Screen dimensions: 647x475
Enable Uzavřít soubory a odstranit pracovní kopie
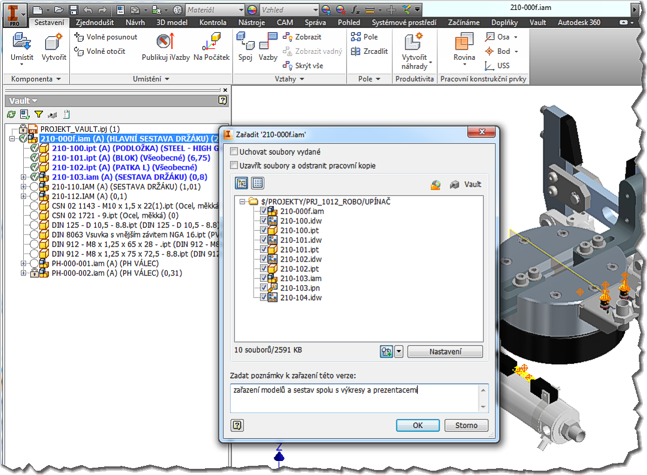234,165
